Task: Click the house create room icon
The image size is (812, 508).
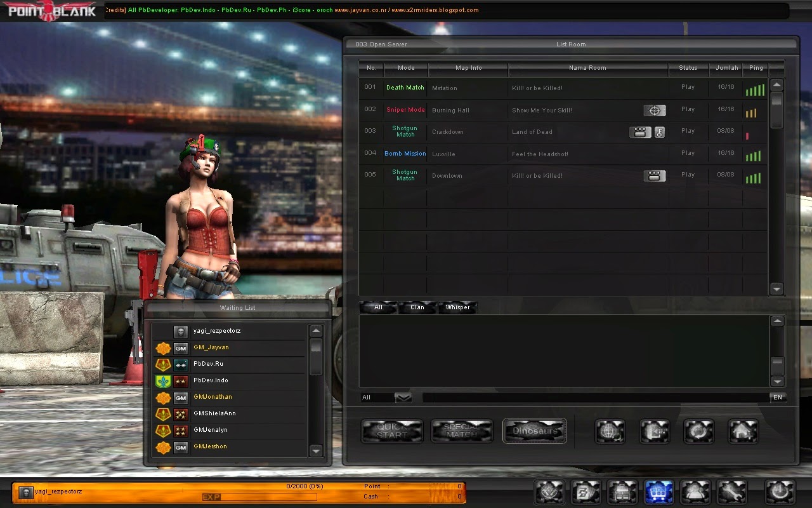Action: point(743,431)
